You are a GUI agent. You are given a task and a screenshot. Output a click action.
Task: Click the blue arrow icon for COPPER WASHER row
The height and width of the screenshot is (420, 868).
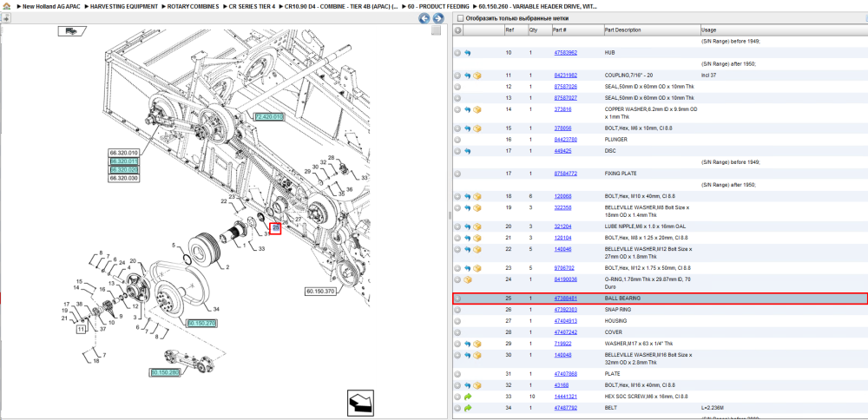(468, 109)
